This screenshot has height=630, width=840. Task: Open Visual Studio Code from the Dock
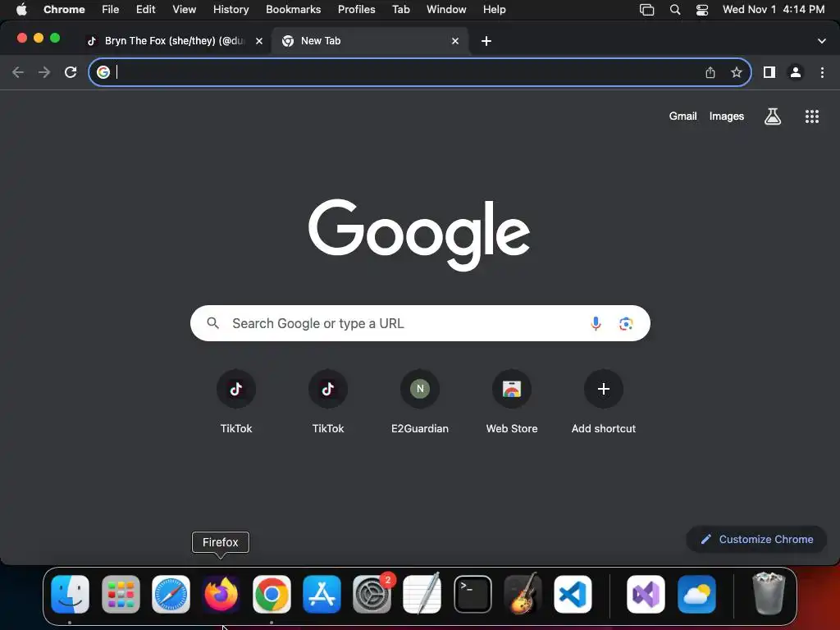tap(573, 594)
